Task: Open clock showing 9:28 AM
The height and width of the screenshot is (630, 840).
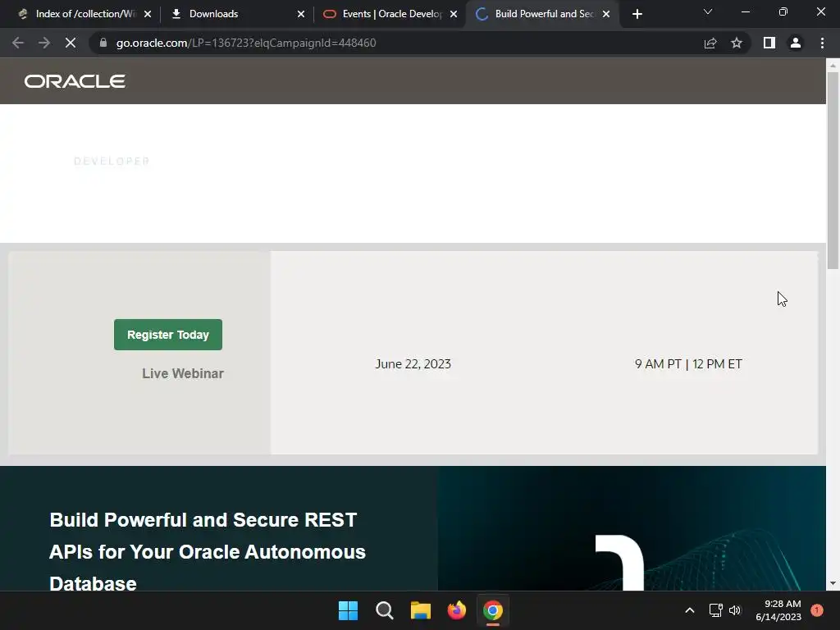Action: point(778,610)
